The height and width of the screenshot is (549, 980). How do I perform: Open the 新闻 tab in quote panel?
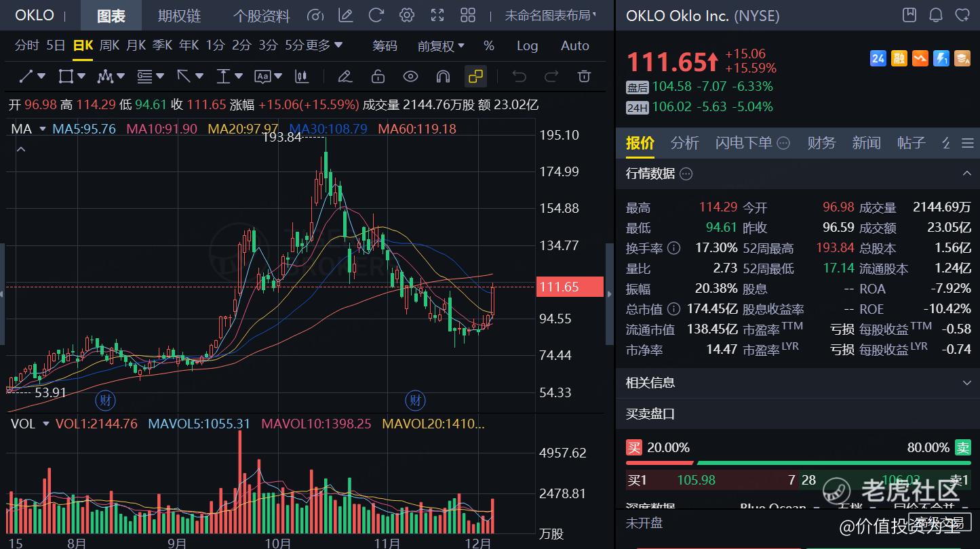click(866, 143)
